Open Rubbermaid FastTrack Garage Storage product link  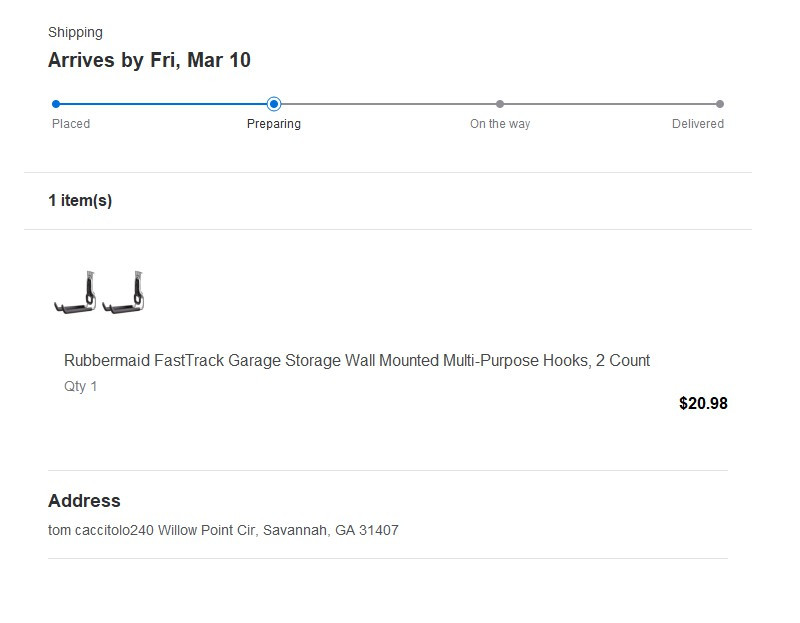[357, 361]
